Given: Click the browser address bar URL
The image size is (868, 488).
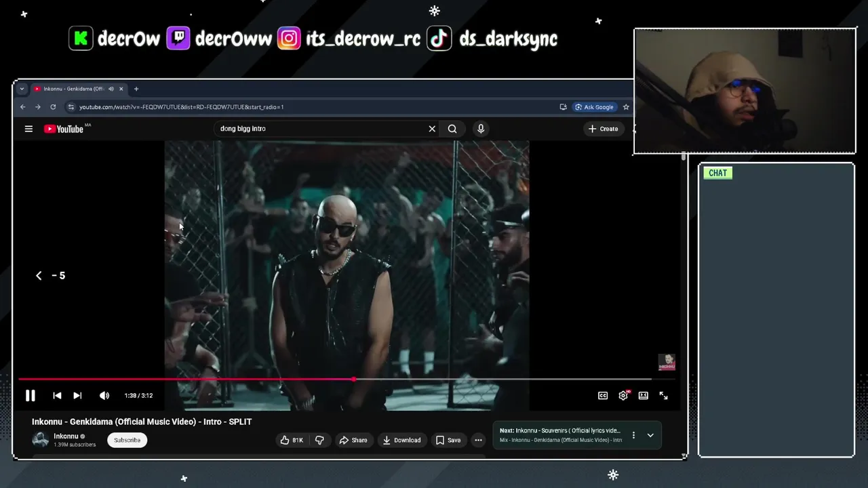Looking at the screenshot, I should click(x=181, y=107).
